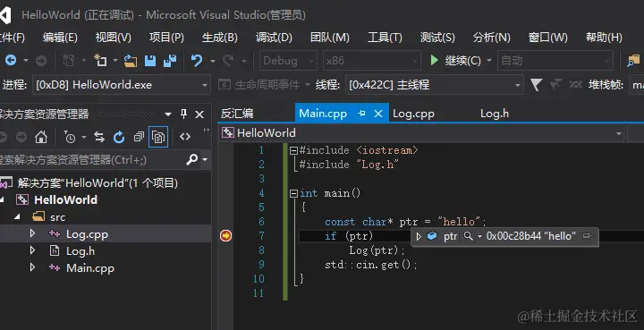Click the search magnifier in Solution Explorer

pyautogui.click(x=191, y=159)
